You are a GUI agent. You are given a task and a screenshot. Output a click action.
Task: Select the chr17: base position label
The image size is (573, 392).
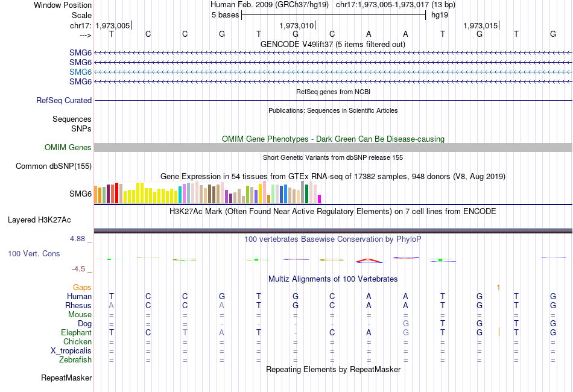click(x=80, y=25)
